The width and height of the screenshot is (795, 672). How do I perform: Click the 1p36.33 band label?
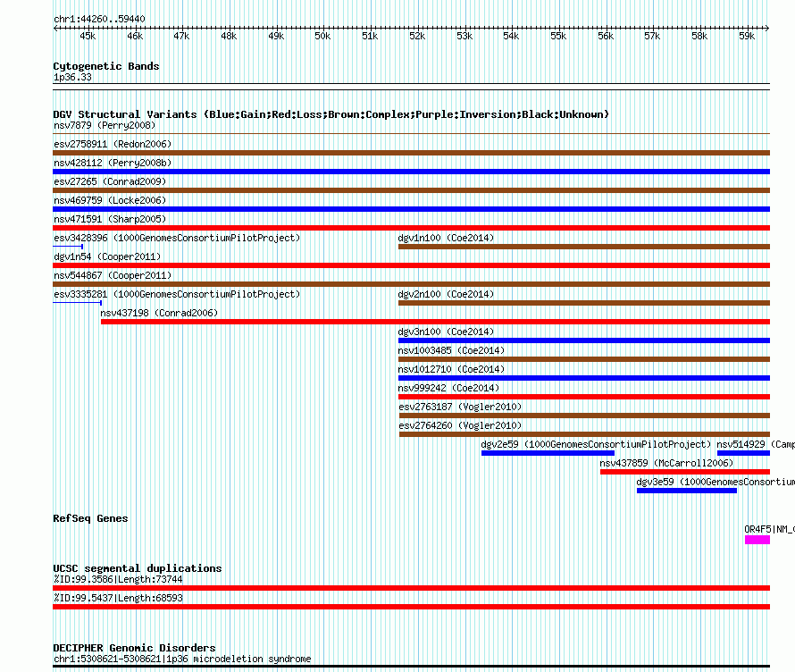coord(72,77)
